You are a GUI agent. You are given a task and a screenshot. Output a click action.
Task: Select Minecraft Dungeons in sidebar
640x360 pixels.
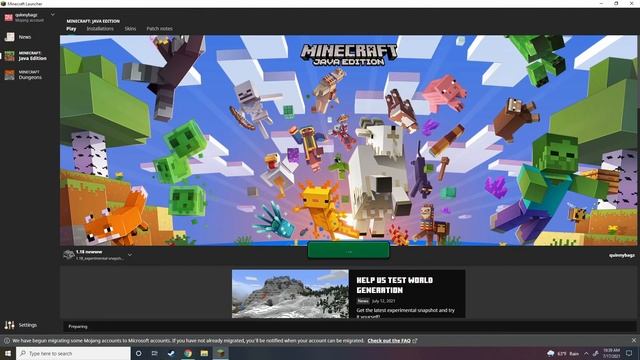coord(23,75)
